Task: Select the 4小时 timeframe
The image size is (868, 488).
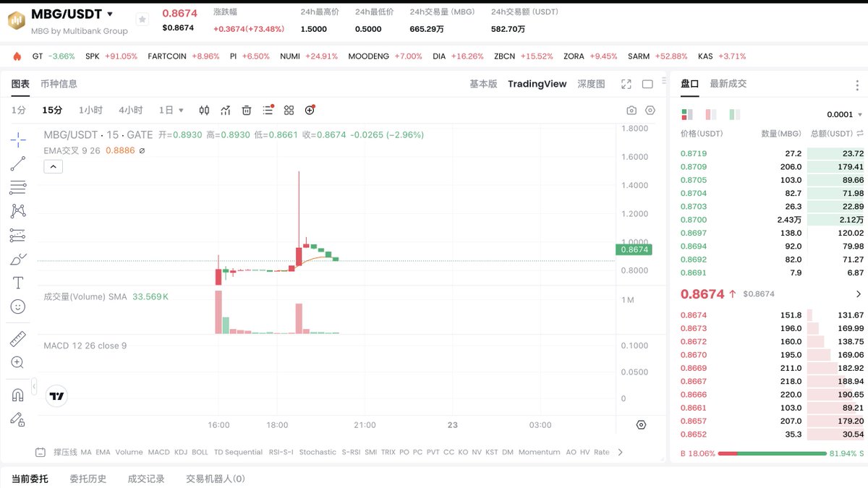Action: (x=131, y=111)
